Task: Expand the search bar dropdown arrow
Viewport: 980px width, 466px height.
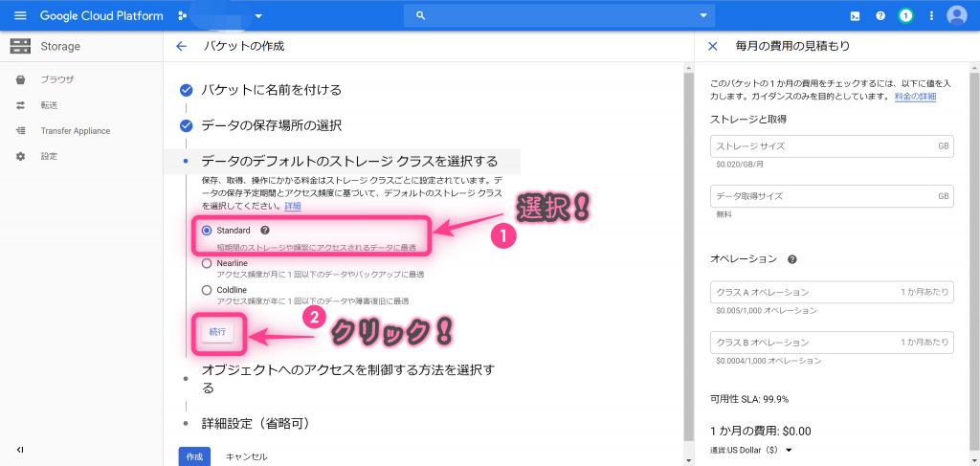Action: (704, 16)
